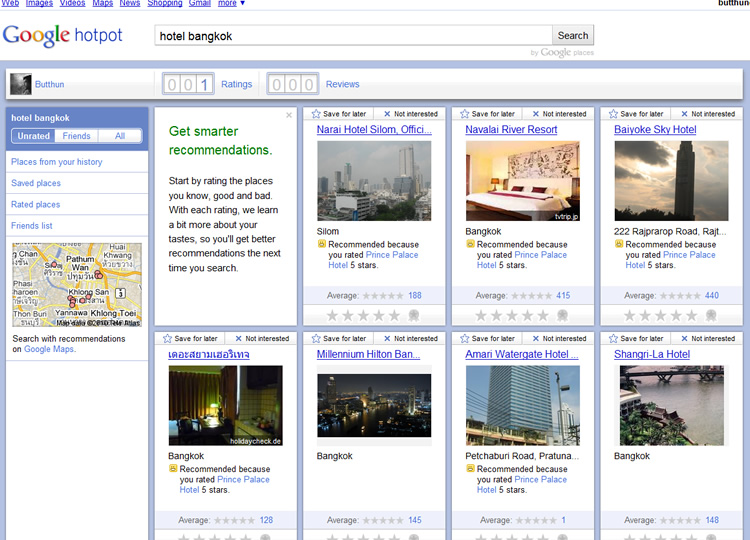This screenshot has height=540, width=750.
Task: Rate Narai Hotel Silom five stars
Action: [394, 316]
